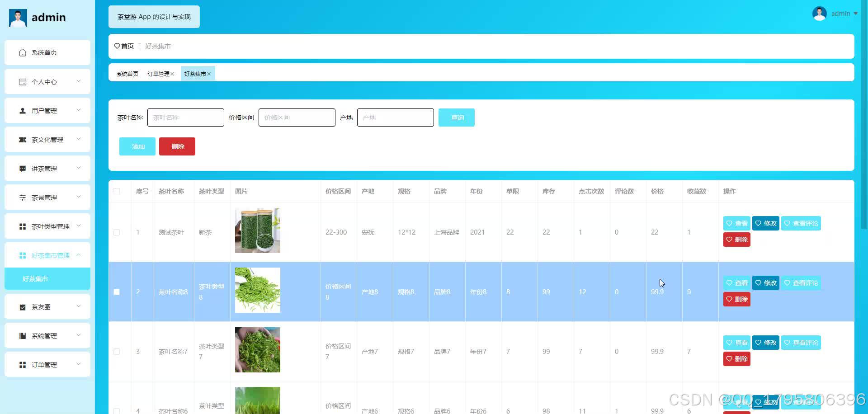Click the 查询 search button

coord(457,118)
